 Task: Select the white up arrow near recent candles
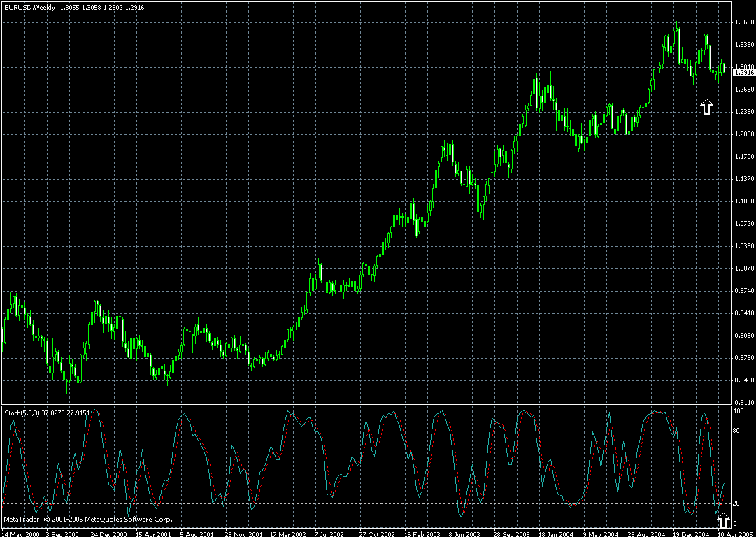pyautogui.click(x=706, y=106)
